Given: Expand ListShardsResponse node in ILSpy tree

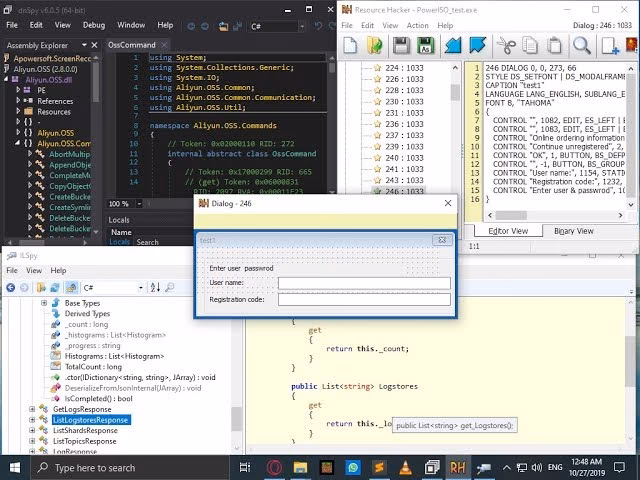Looking at the screenshot, I should [x=32, y=430].
